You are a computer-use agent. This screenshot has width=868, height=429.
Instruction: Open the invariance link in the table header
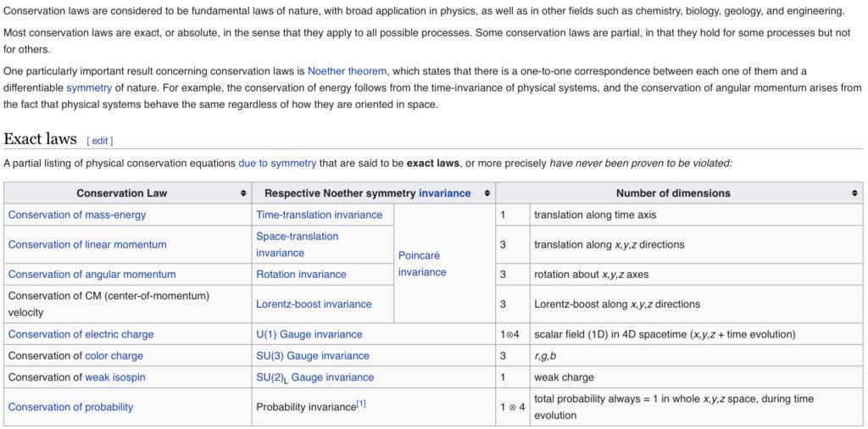tap(444, 193)
